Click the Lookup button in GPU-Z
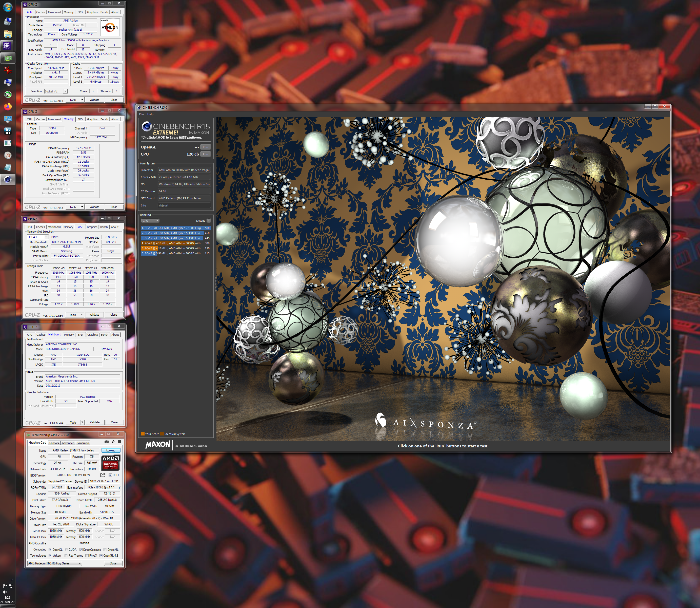Screen dimensions: 700x608 [x=111, y=451]
